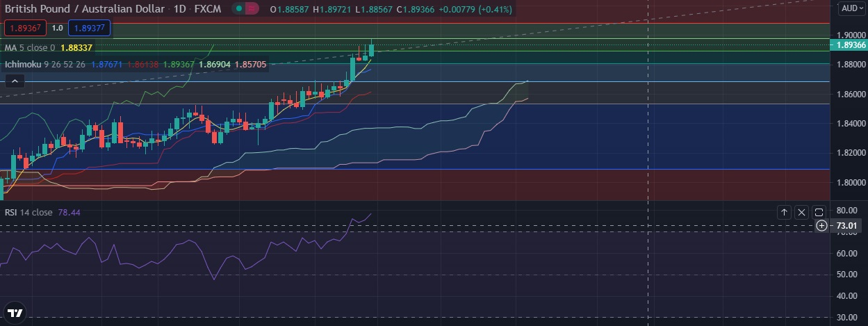The height and width of the screenshot is (326, 868).
Task: Open the AUD currency dropdown
Action: click(x=851, y=8)
